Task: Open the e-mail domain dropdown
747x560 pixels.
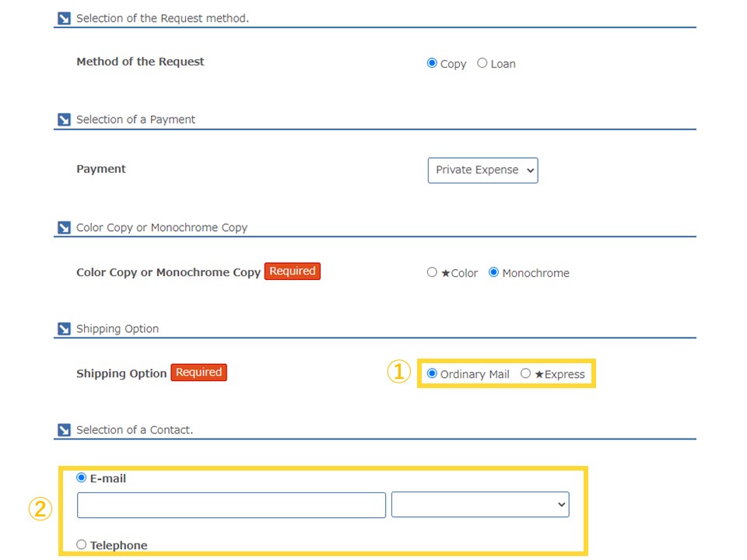Action: pyautogui.click(x=480, y=505)
